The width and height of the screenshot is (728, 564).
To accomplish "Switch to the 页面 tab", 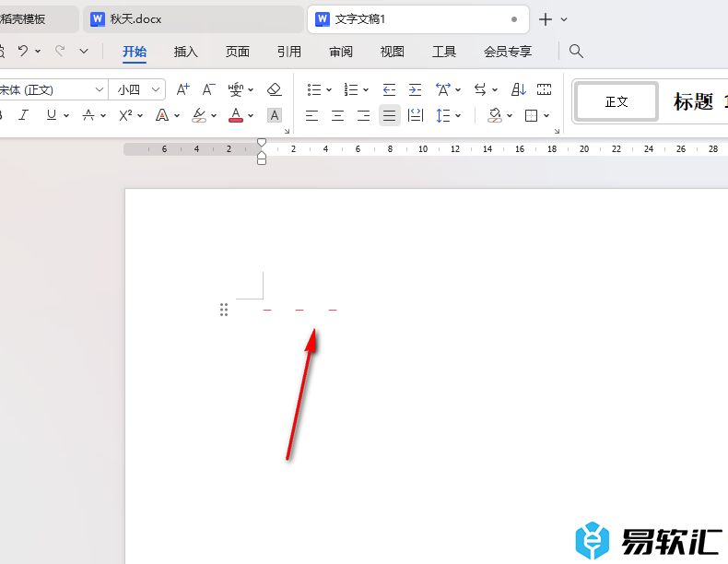I will (x=238, y=52).
